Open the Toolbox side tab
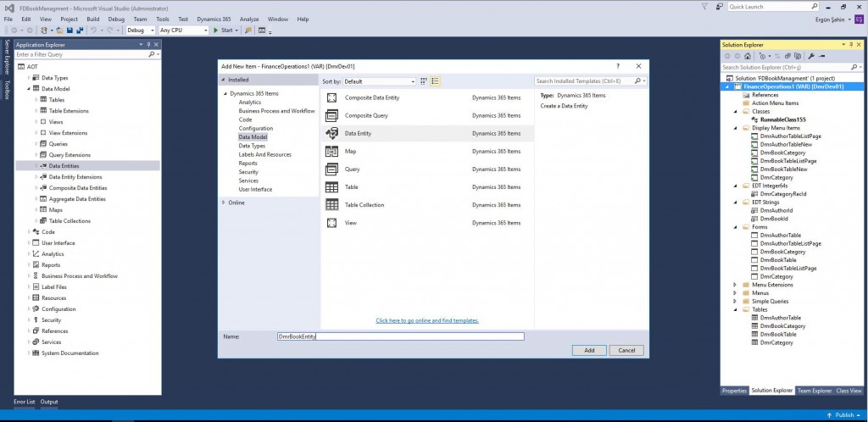Viewport: 868px width, 422px height. point(7,90)
